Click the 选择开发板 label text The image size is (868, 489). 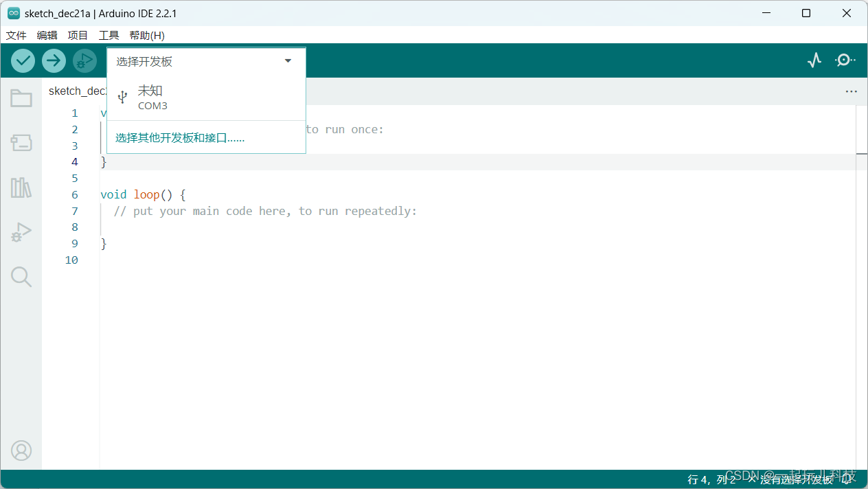point(144,62)
